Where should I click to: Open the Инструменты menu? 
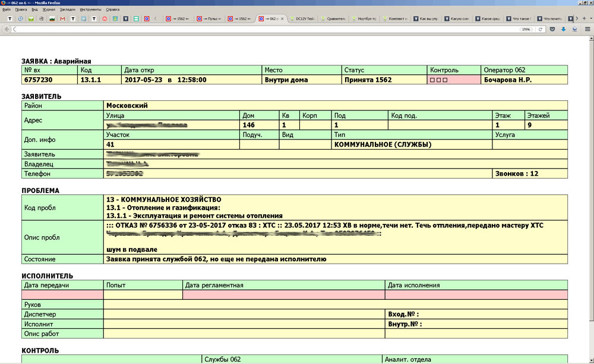pos(91,10)
